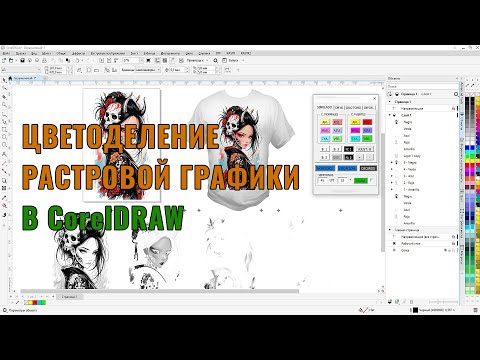Switch the page to portrait orientation
This screenshot has width=480, height=360.
point(89,70)
